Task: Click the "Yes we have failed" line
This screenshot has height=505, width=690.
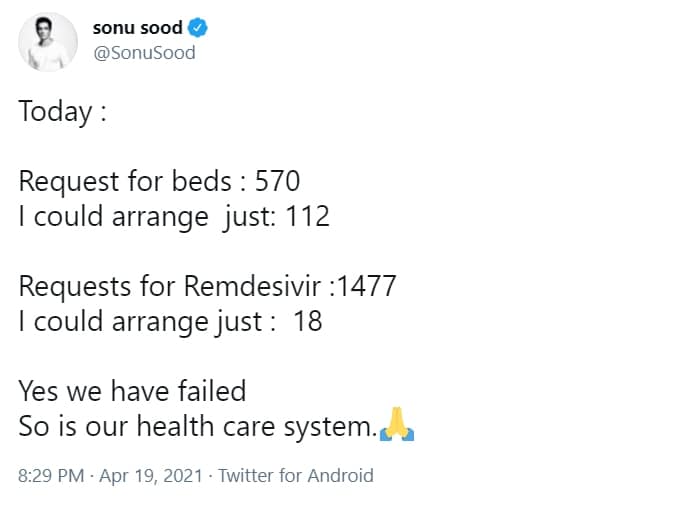Action: (x=132, y=391)
